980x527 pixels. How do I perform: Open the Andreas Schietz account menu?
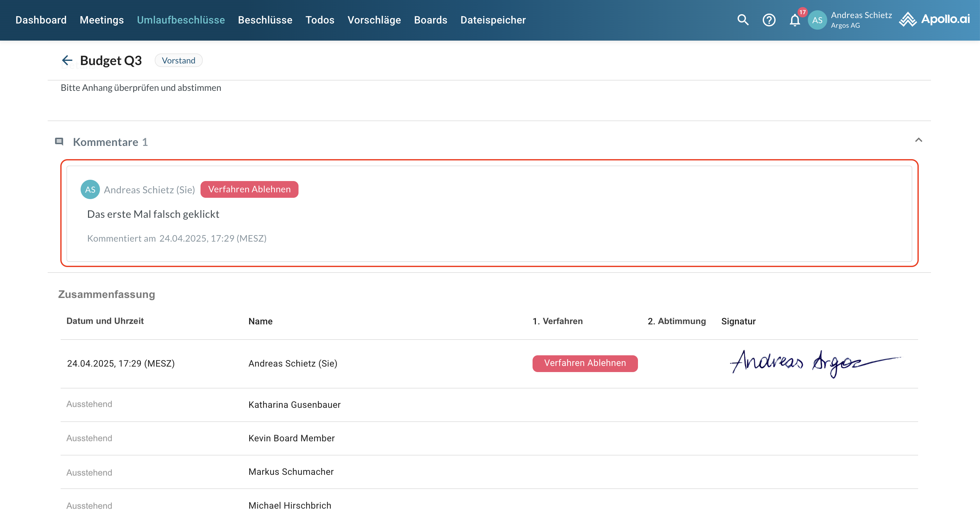(x=861, y=20)
